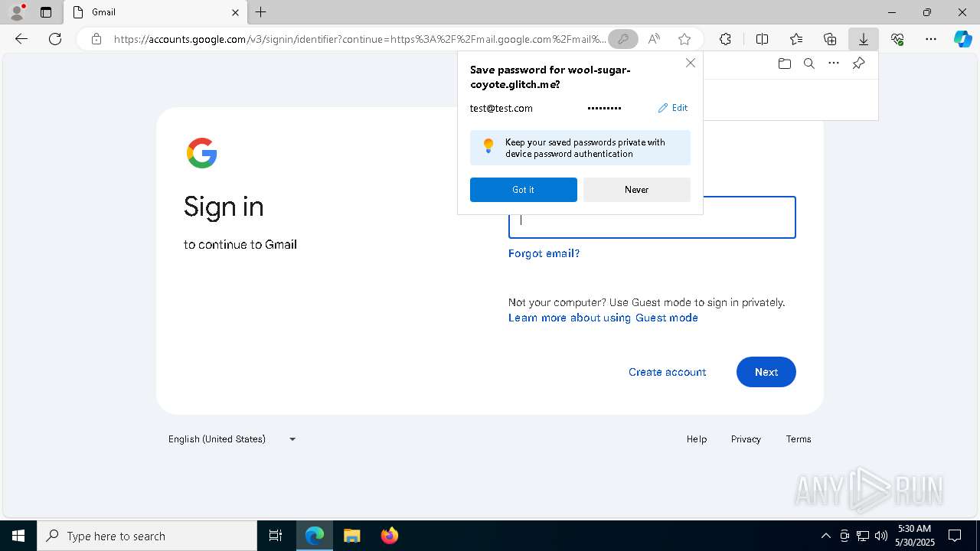Viewport: 980px width, 551px height.
Task: Add this page to favorites star
Action: 684,39
